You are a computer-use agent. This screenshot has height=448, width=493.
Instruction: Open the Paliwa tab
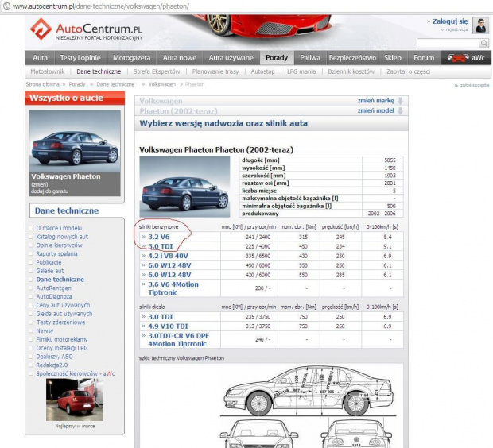(310, 58)
